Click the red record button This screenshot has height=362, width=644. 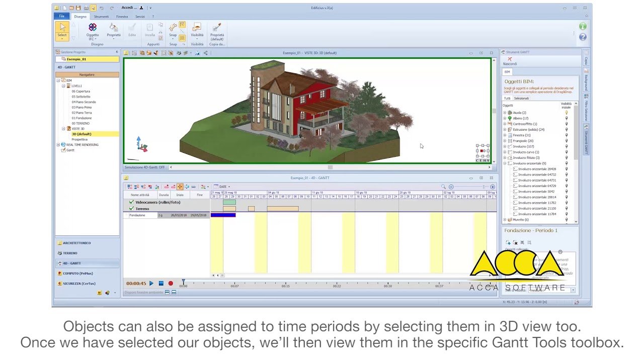tap(171, 284)
